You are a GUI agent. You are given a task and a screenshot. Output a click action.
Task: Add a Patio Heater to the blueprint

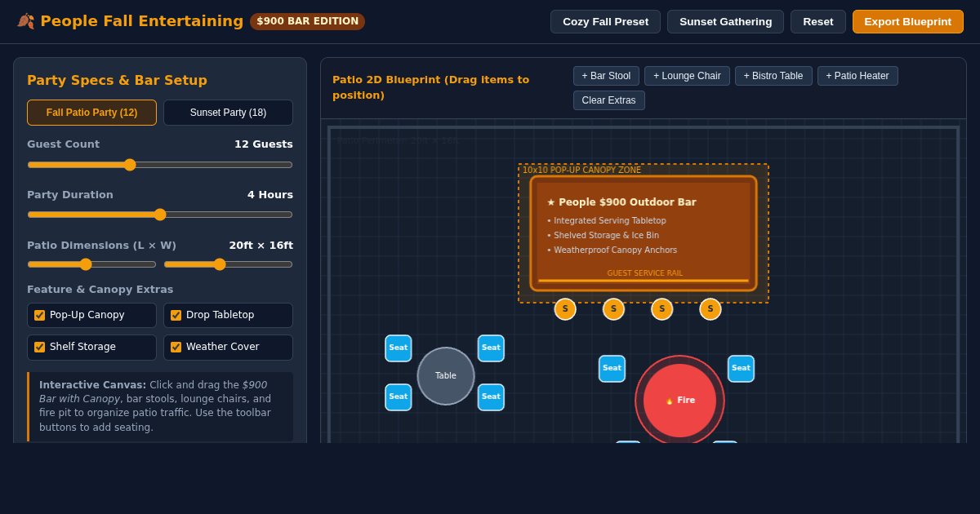pos(857,76)
